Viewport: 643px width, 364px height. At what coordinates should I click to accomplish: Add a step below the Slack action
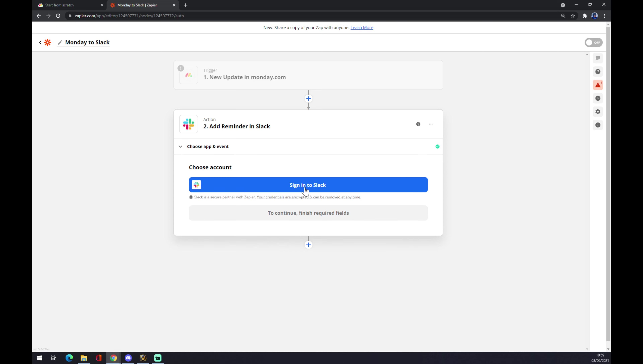tap(308, 245)
